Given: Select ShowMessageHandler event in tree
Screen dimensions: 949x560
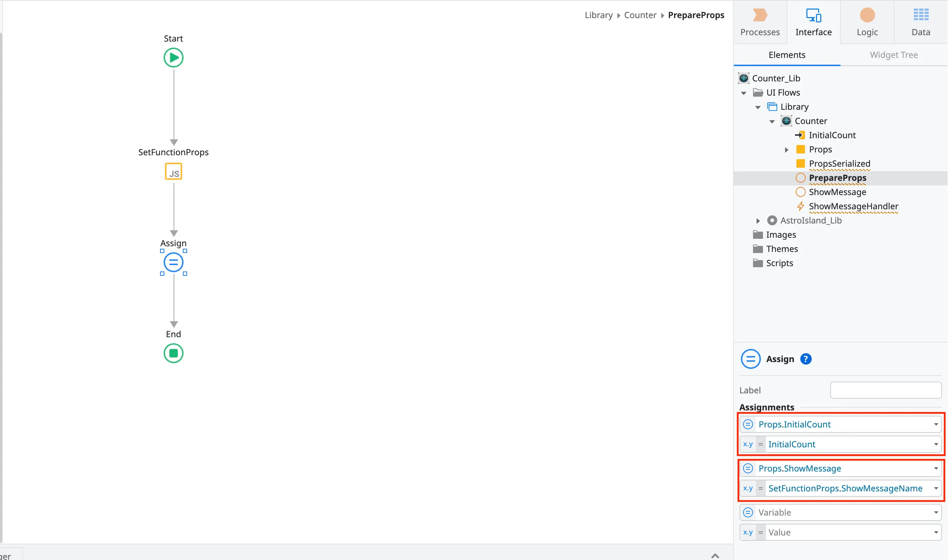Looking at the screenshot, I should pyautogui.click(x=853, y=206).
